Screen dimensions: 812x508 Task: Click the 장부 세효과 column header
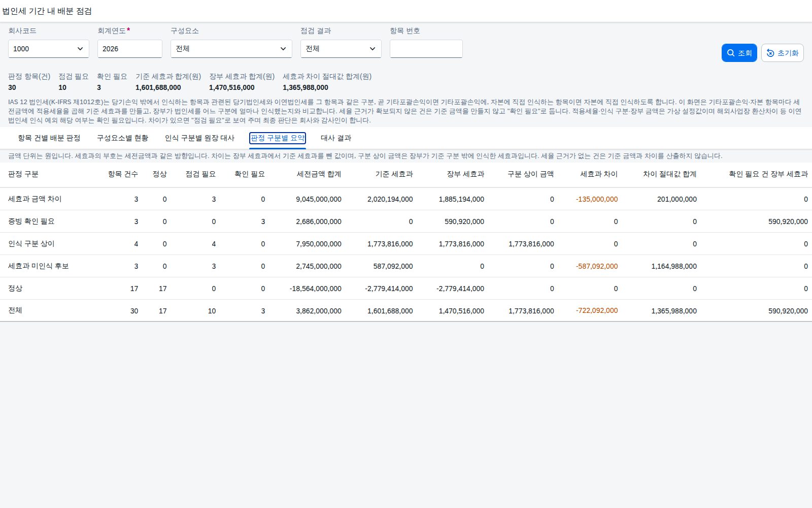(x=465, y=174)
